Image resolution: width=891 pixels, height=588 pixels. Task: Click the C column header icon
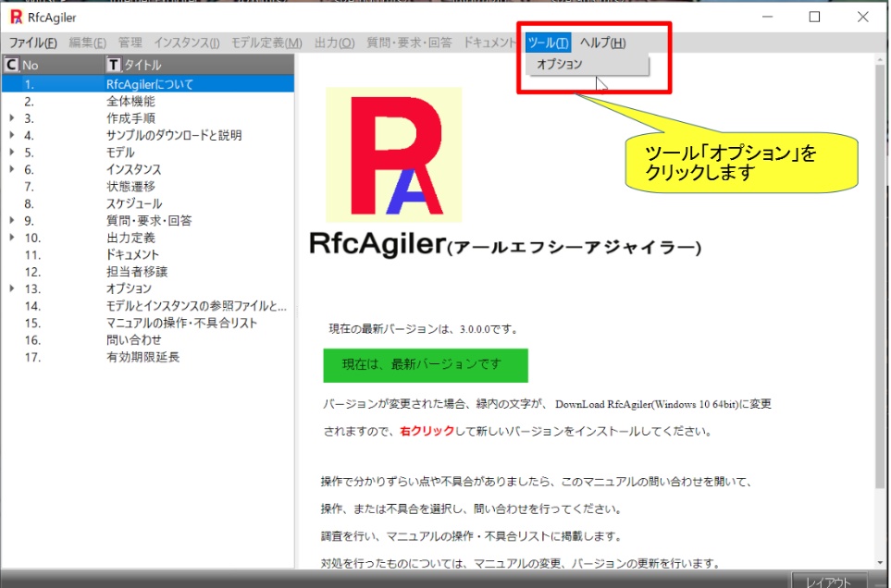(x=11, y=65)
